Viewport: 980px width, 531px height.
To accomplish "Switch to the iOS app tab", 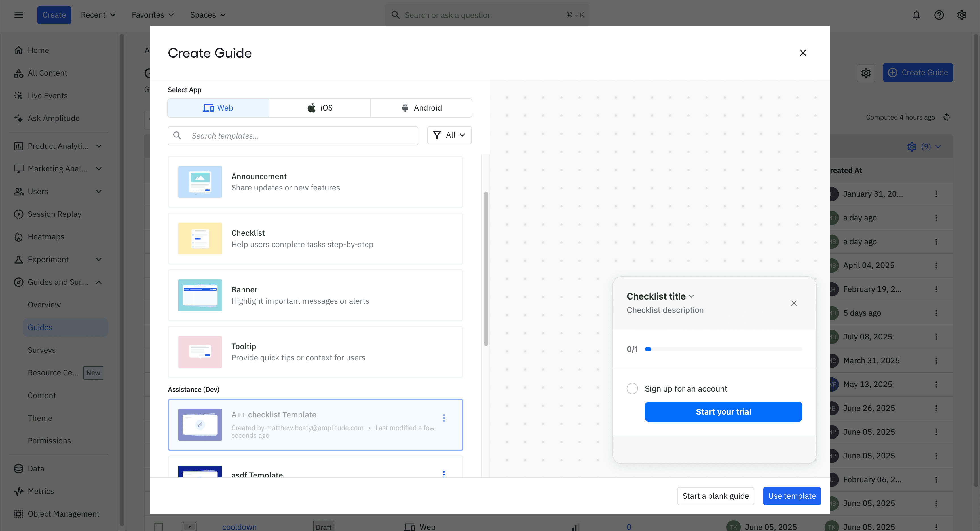I will [320, 108].
